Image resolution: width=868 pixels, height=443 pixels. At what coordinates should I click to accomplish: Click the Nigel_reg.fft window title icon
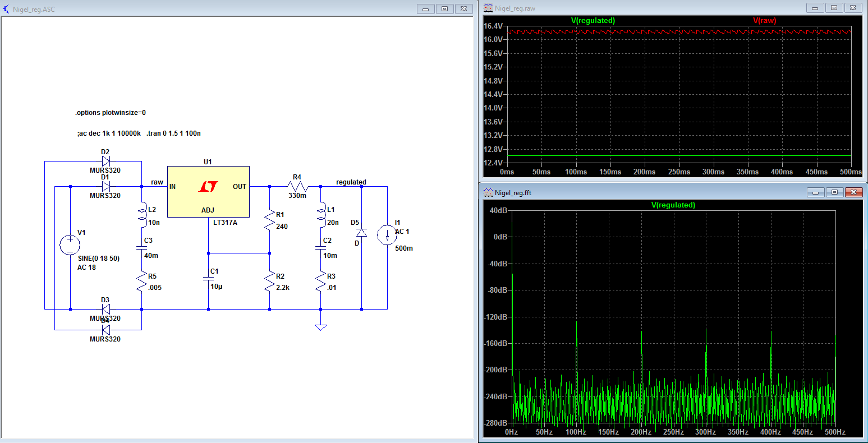pyautogui.click(x=488, y=192)
